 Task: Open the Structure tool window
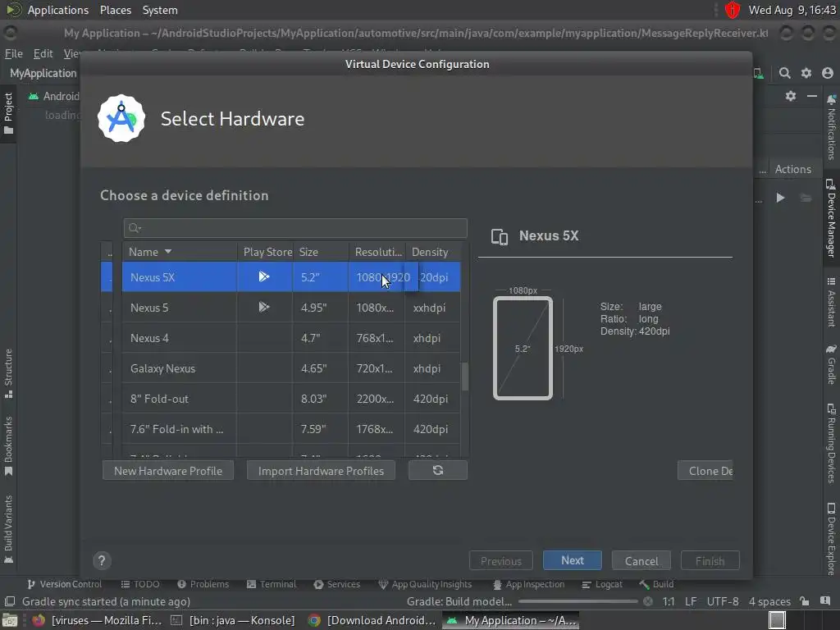(8, 373)
